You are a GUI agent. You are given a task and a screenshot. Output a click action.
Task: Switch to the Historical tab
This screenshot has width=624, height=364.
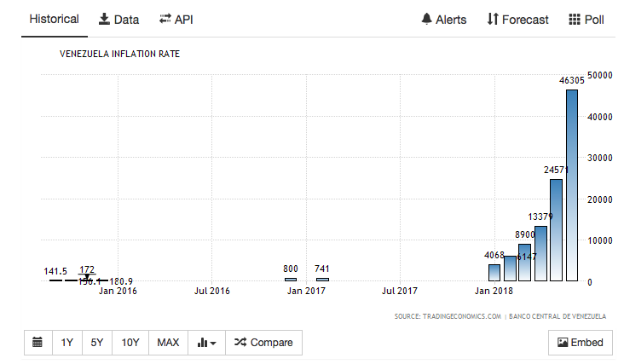[x=55, y=20]
